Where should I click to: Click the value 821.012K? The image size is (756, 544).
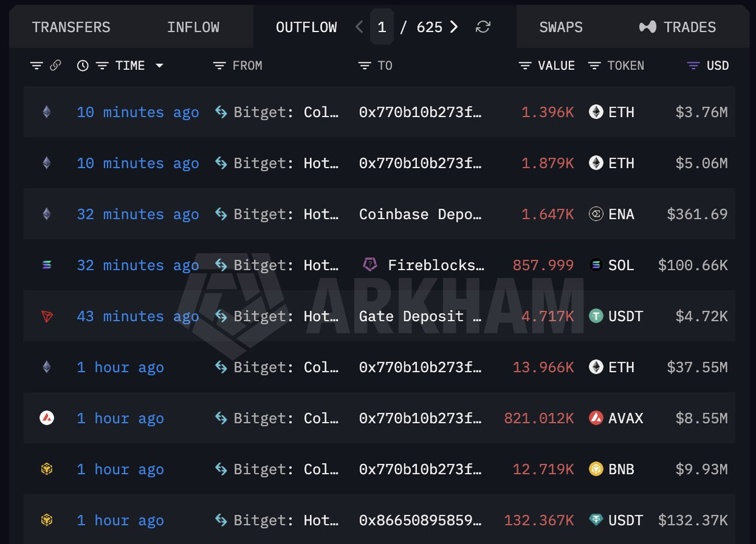tap(539, 418)
